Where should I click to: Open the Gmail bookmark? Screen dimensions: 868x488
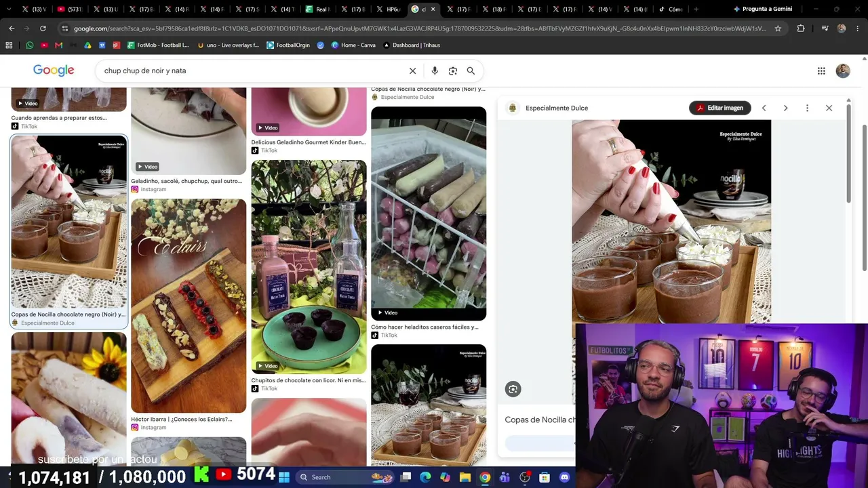coord(58,45)
